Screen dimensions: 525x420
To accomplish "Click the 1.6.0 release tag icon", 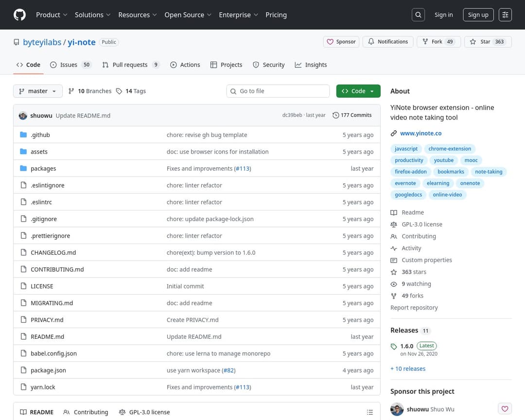I will click(x=394, y=346).
